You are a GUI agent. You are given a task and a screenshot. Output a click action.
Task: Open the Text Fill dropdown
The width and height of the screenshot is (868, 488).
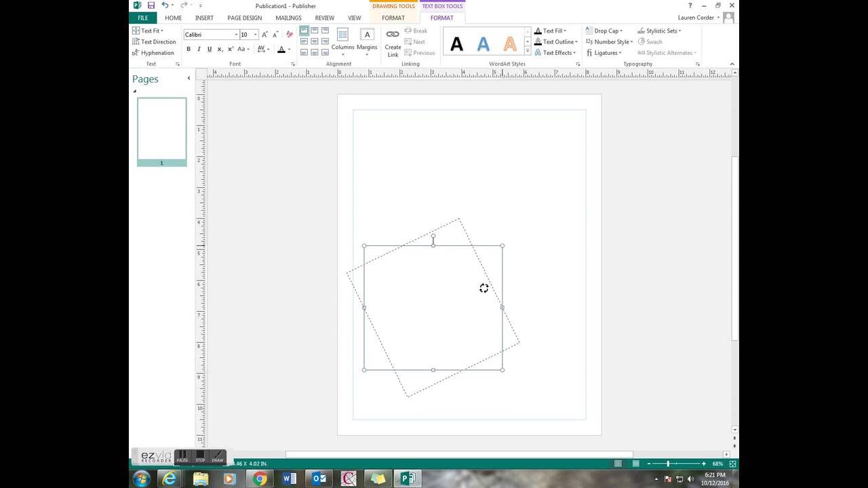[x=550, y=30]
